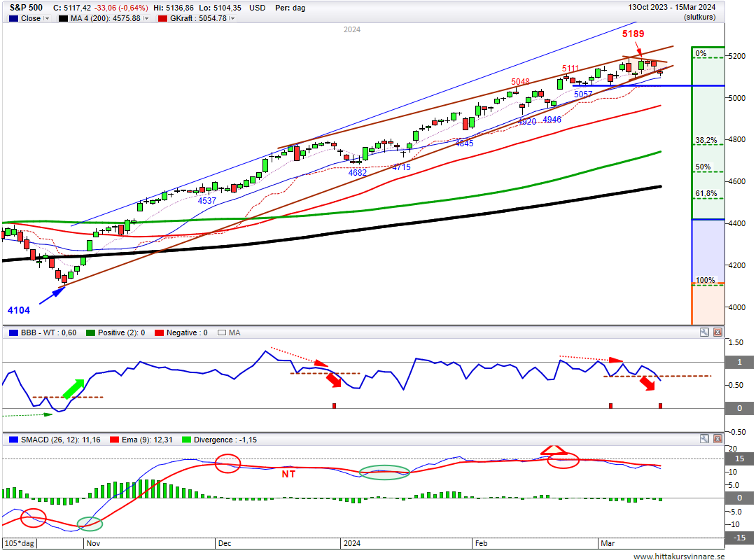
Task: Click the blue 4682 price label
Action: 357,173
